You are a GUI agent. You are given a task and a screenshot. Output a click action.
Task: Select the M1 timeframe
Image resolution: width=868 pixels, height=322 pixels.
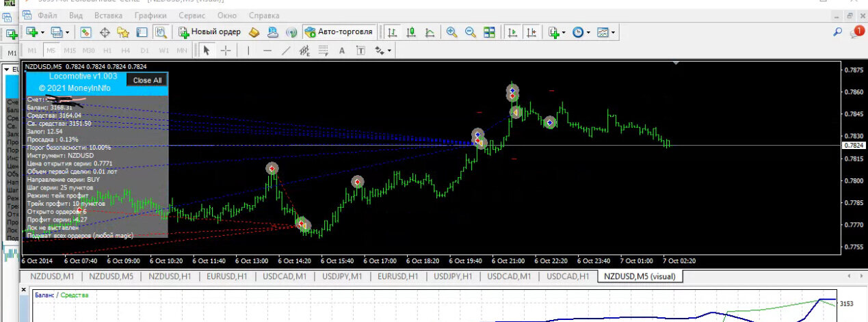[x=32, y=51]
